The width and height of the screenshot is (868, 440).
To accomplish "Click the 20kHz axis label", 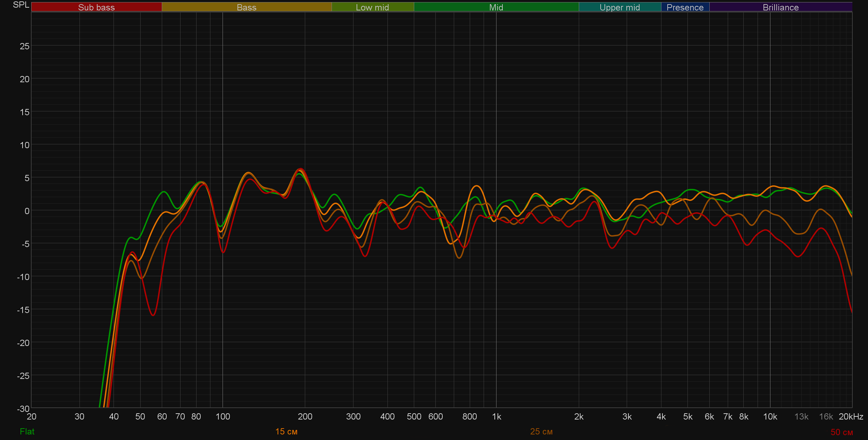I will point(851,416).
